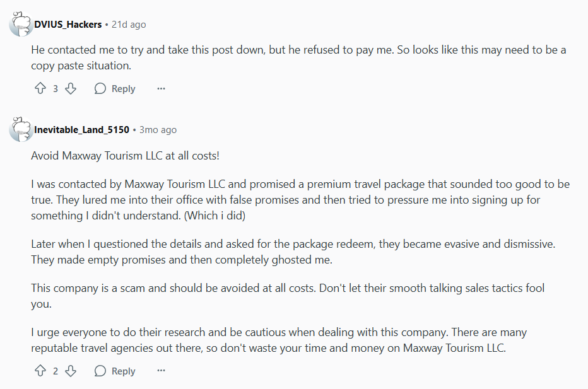Image resolution: width=588 pixels, height=389 pixels.
Task: Downvote the Inevitable_Land_5150 comment
Action: click(x=71, y=371)
